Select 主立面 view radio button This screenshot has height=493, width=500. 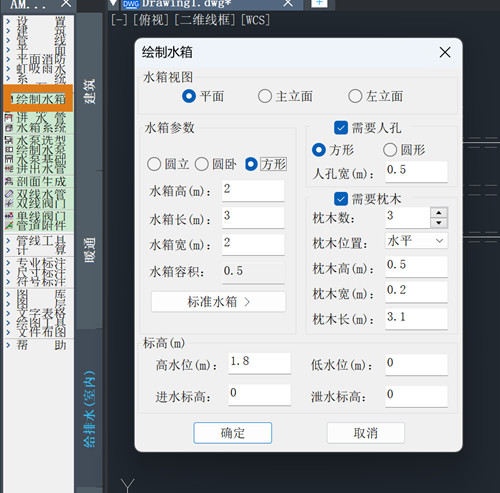pyautogui.click(x=265, y=96)
